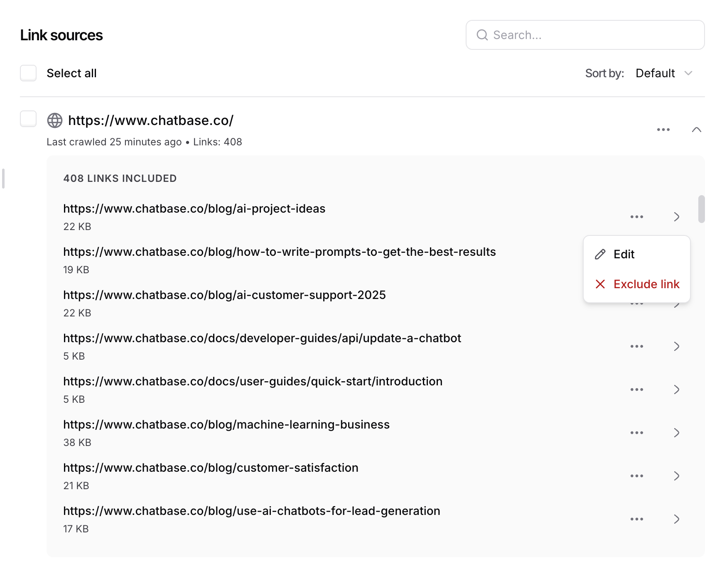Collapse the chatbase.co links list
This screenshot has width=722, height=588.
[x=696, y=130]
